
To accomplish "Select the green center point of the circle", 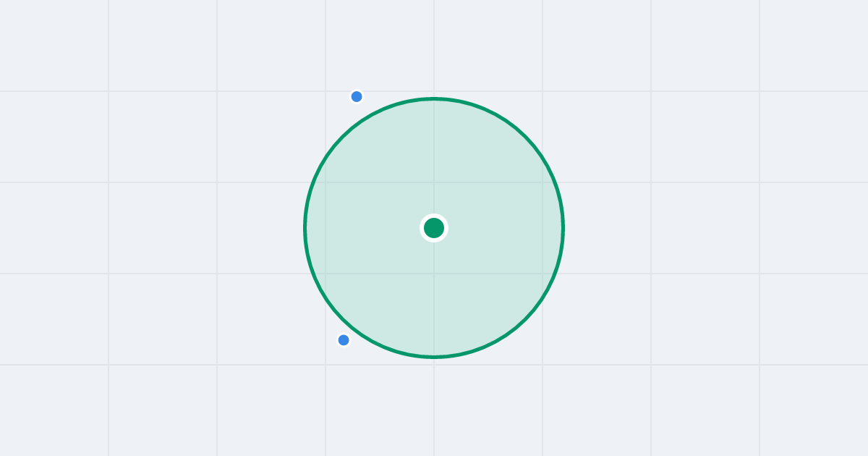I will tap(434, 228).
